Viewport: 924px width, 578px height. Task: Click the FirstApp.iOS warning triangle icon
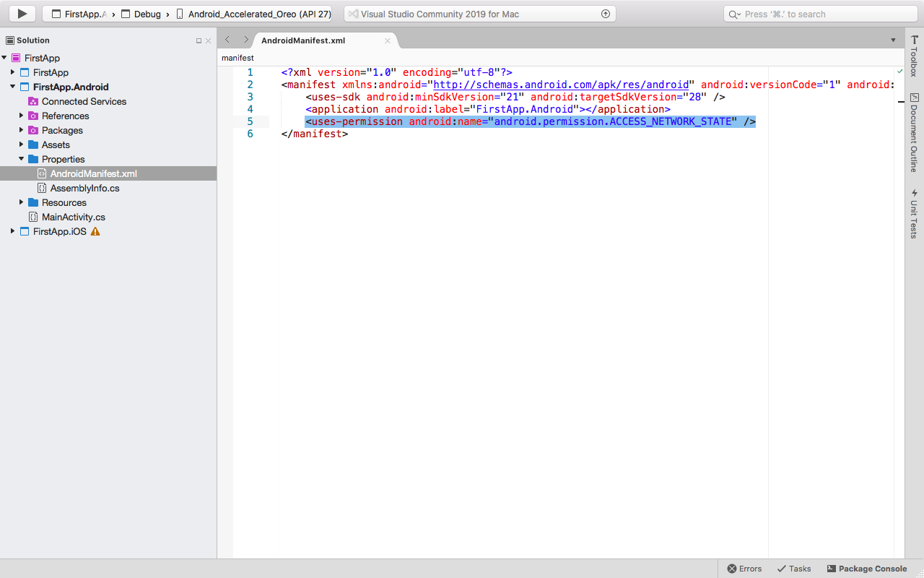(x=95, y=231)
